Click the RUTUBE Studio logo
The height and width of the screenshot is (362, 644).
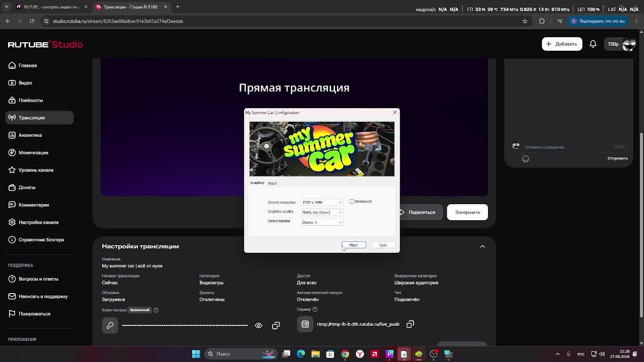(45, 44)
